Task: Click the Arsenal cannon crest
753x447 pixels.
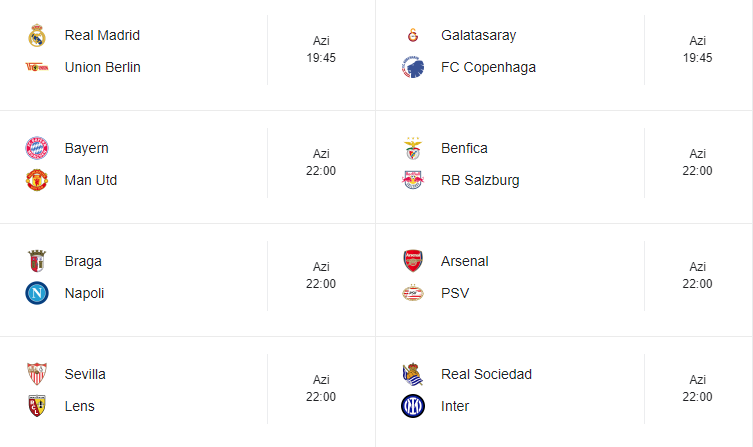Action: point(413,262)
